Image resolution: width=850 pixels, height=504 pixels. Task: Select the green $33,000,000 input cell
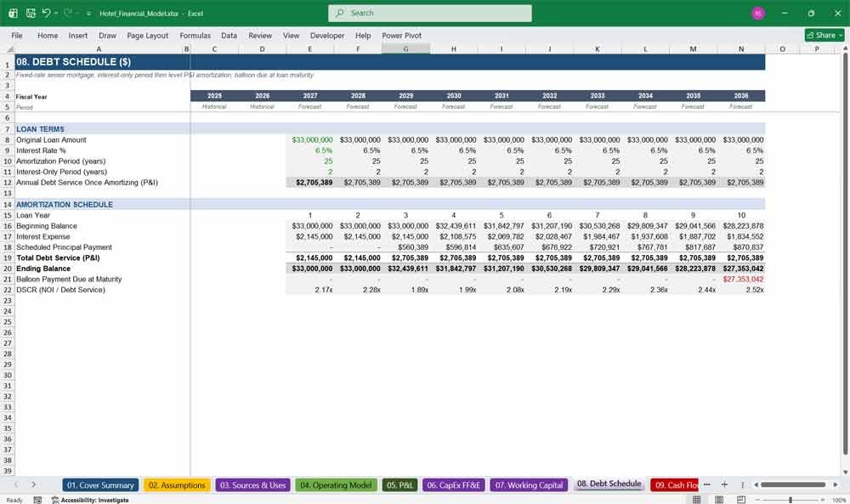pyautogui.click(x=310, y=140)
